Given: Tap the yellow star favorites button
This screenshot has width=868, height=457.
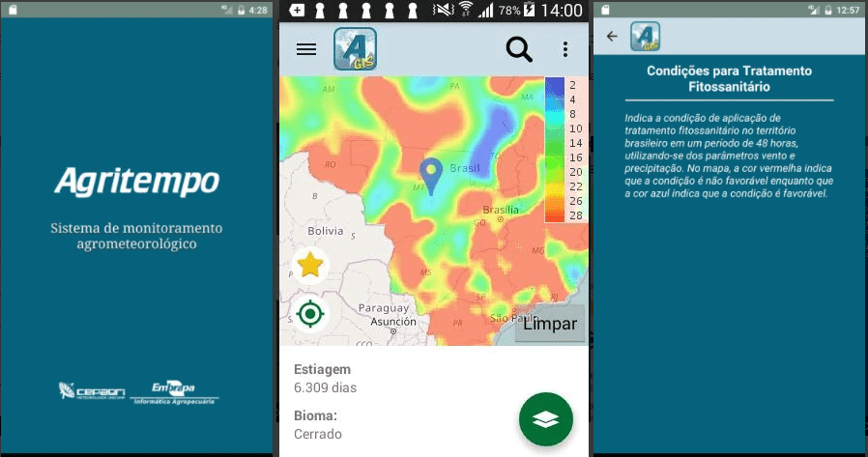Looking at the screenshot, I should click(x=309, y=265).
